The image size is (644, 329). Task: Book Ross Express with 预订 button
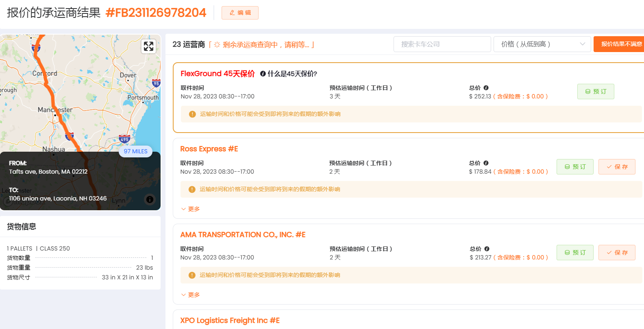(x=575, y=167)
